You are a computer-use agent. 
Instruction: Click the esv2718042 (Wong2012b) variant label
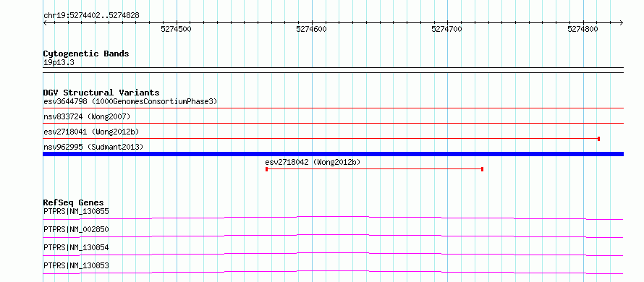coord(313,163)
